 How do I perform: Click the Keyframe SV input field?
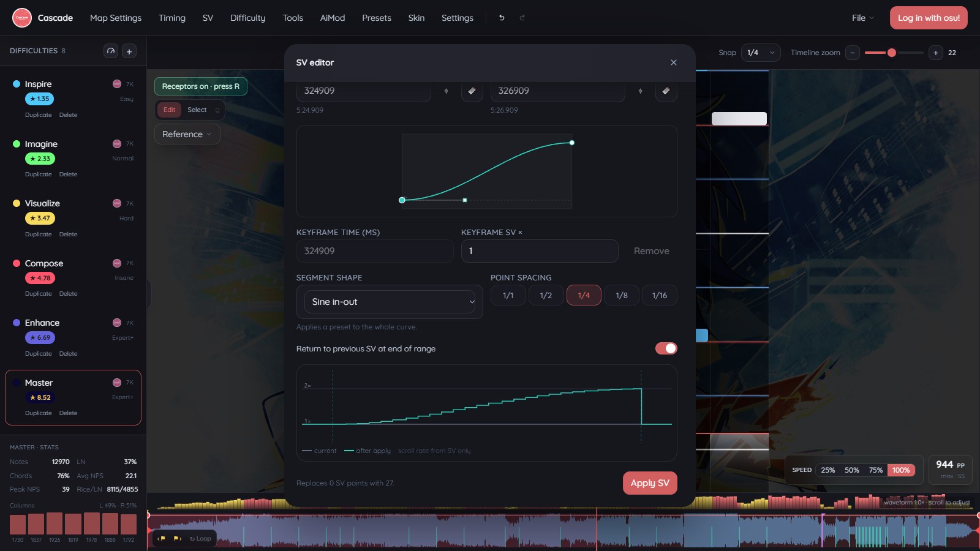click(540, 251)
